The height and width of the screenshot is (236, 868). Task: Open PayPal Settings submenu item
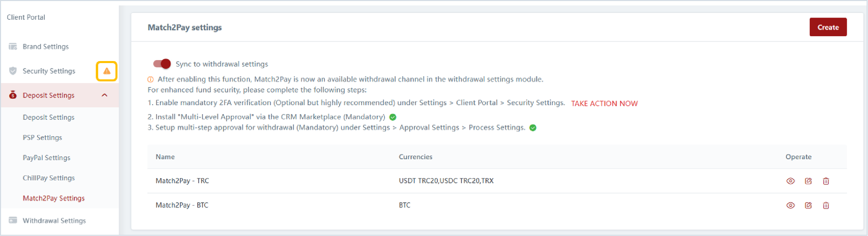pyautogui.click(x=46, y=158)
